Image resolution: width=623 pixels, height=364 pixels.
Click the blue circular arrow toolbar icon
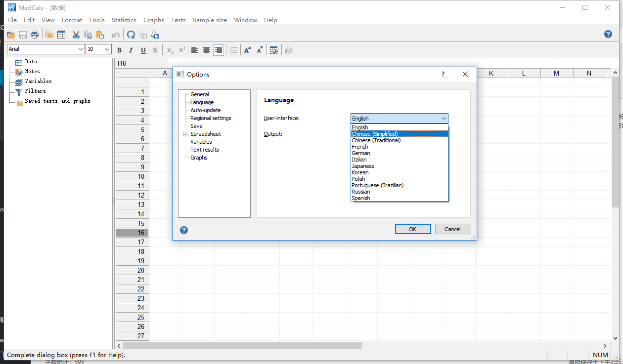click(131, 35)
